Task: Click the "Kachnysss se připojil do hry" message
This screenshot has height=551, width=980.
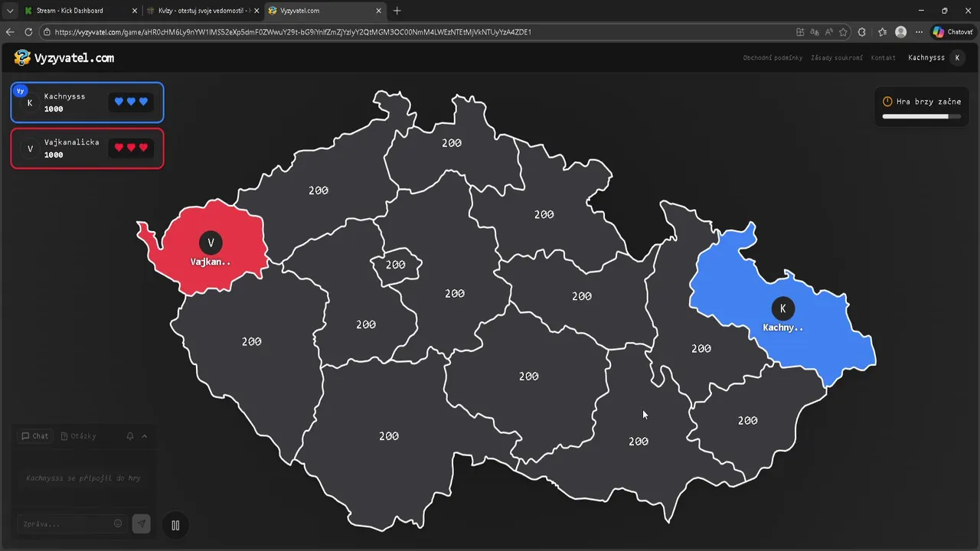Action: pos(83,478)
